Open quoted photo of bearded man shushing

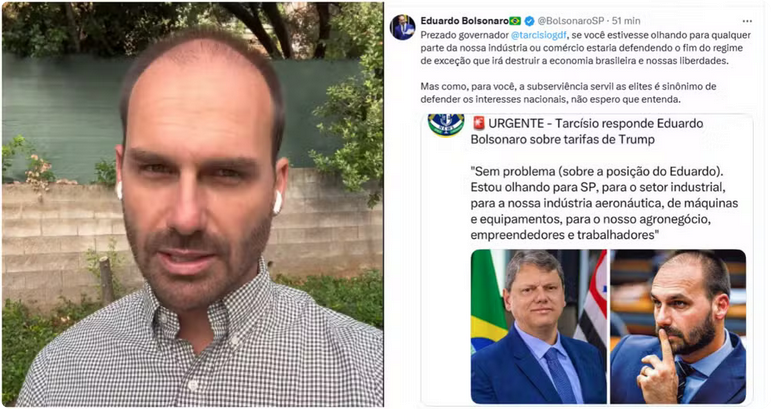click(678, 326)
